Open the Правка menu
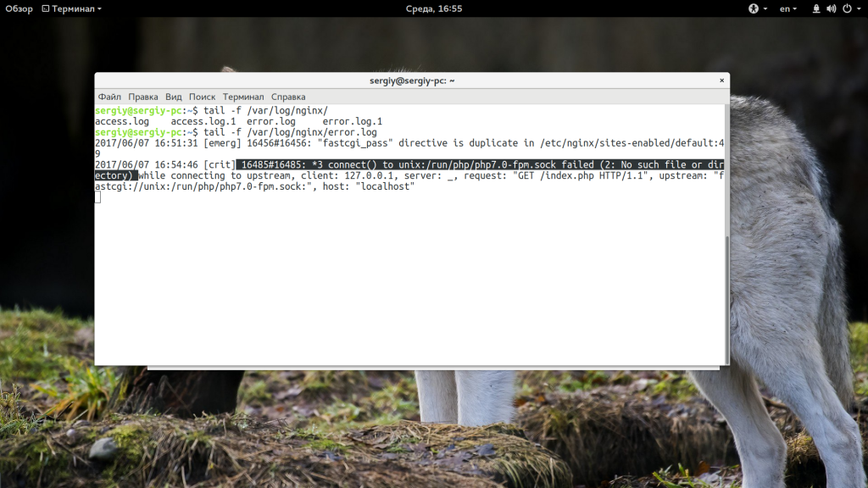 point(142,97)
